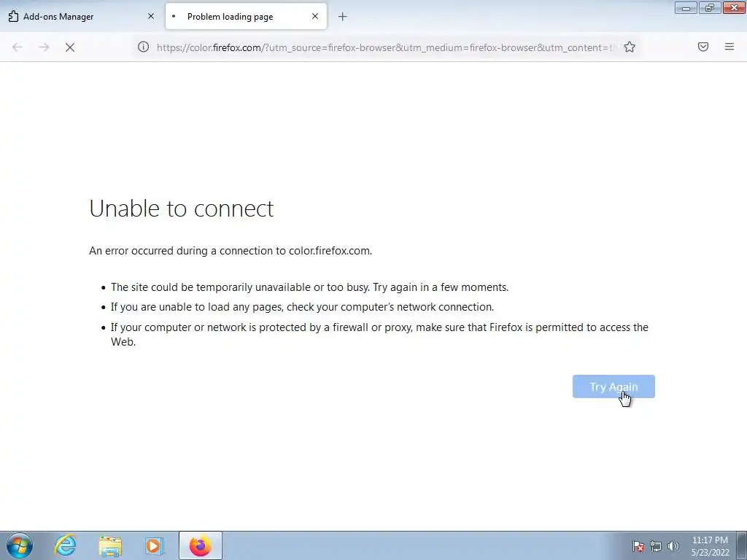Click the URL address field

[386, 47]
